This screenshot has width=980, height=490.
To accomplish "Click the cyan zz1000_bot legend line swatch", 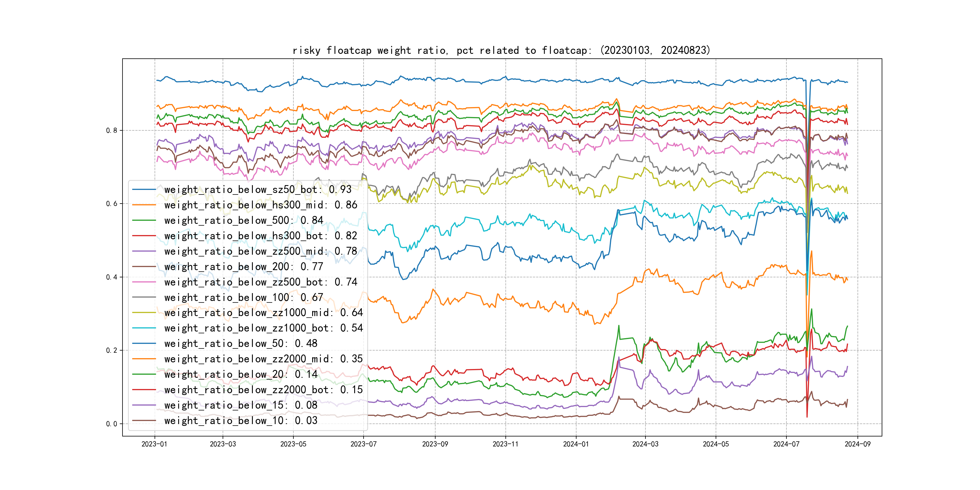I will (144, 328).
